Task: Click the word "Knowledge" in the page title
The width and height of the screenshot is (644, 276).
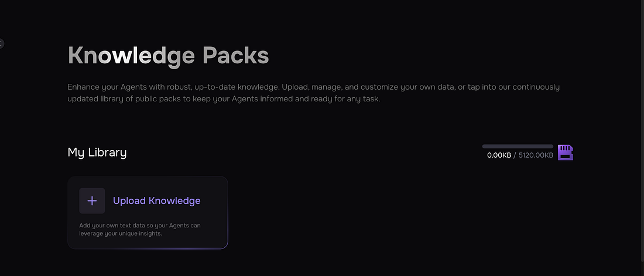Action: 131,56
